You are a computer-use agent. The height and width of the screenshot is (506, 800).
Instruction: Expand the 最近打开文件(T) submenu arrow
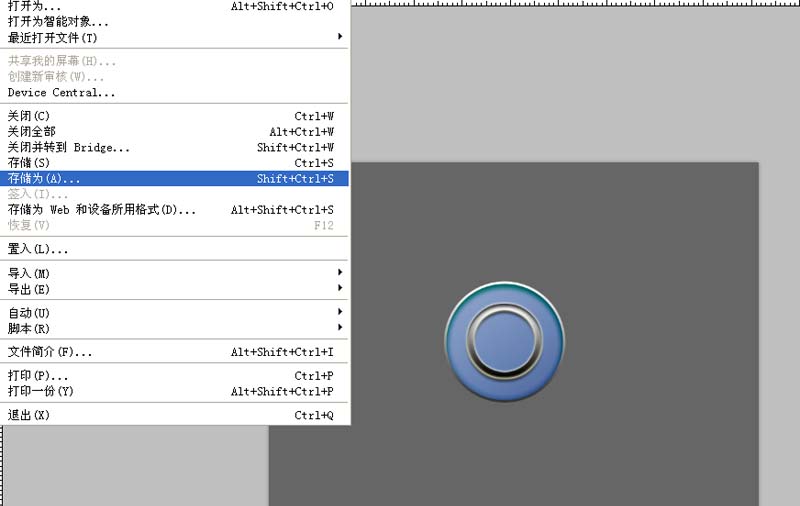[x=340, y=37]
